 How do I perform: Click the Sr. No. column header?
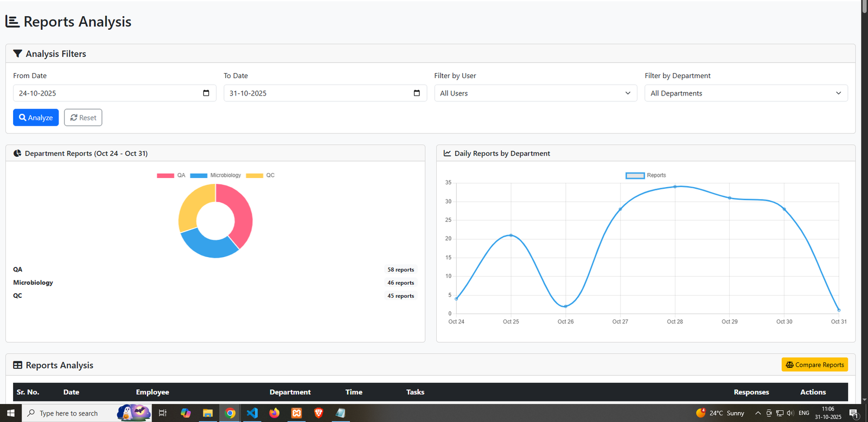[28, 392]
